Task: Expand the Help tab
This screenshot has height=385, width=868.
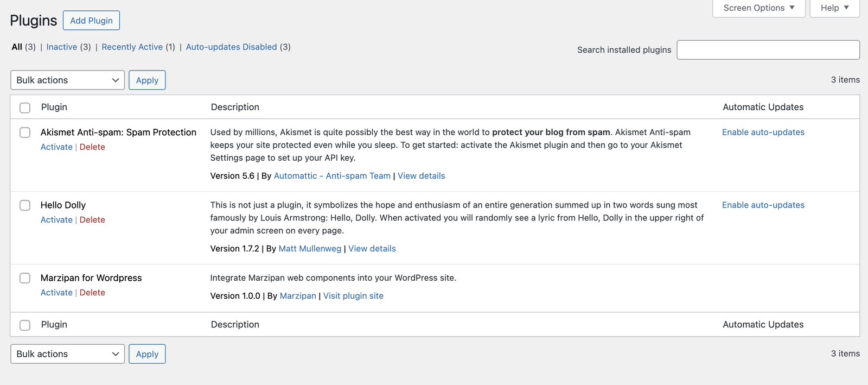Action: click(834, 8)
